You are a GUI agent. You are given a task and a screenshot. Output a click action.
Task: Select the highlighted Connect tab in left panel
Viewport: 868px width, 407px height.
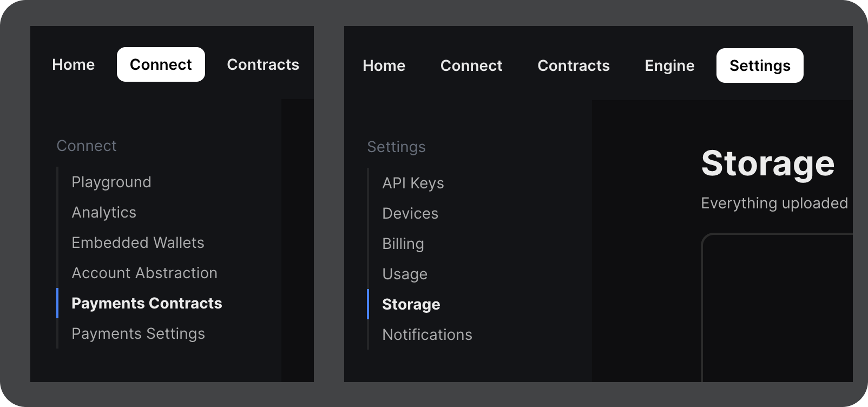[161, 64]
